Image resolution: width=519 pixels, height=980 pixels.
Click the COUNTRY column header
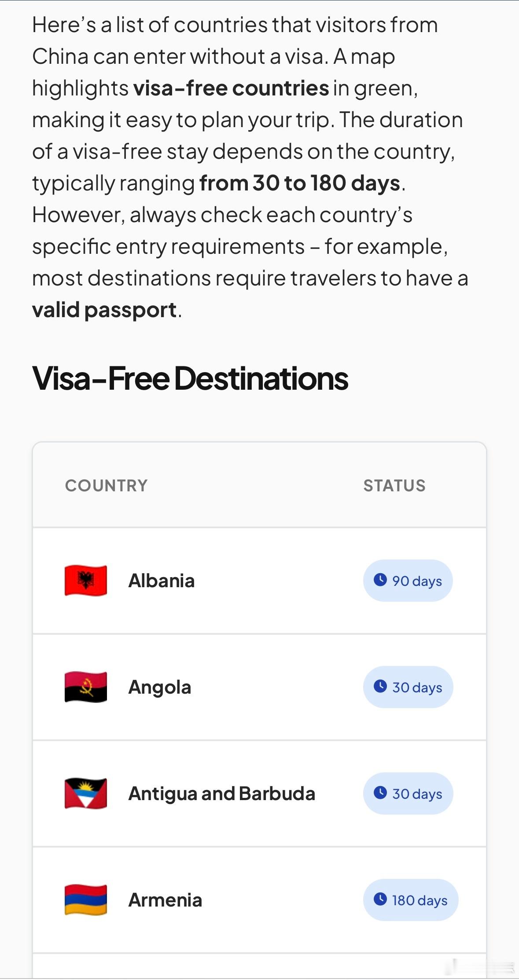pyautogui.click(x=107, y=486)
